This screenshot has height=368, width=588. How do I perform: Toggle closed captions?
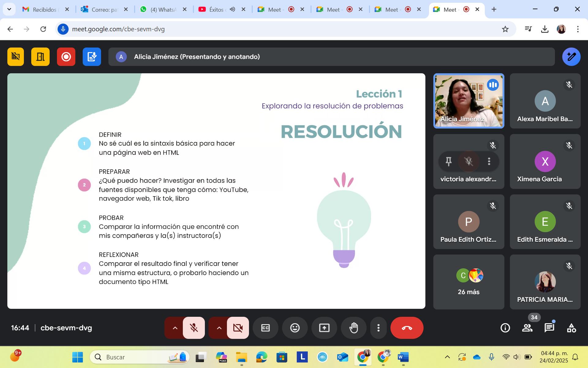[265, 328]
